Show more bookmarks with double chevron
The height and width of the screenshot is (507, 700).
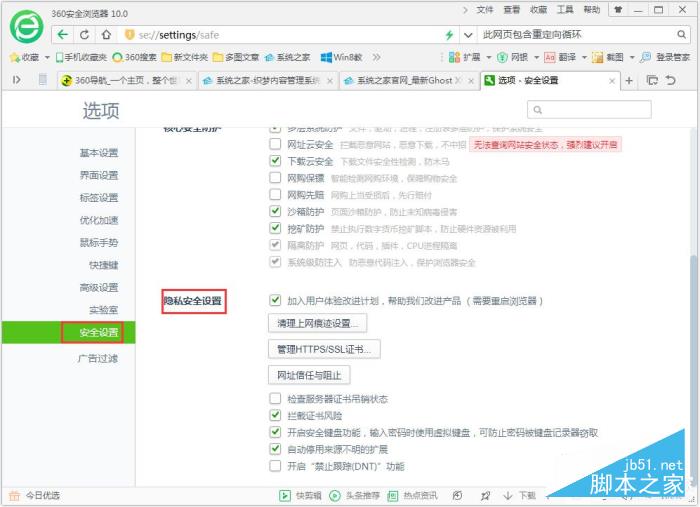coord(376,57)
